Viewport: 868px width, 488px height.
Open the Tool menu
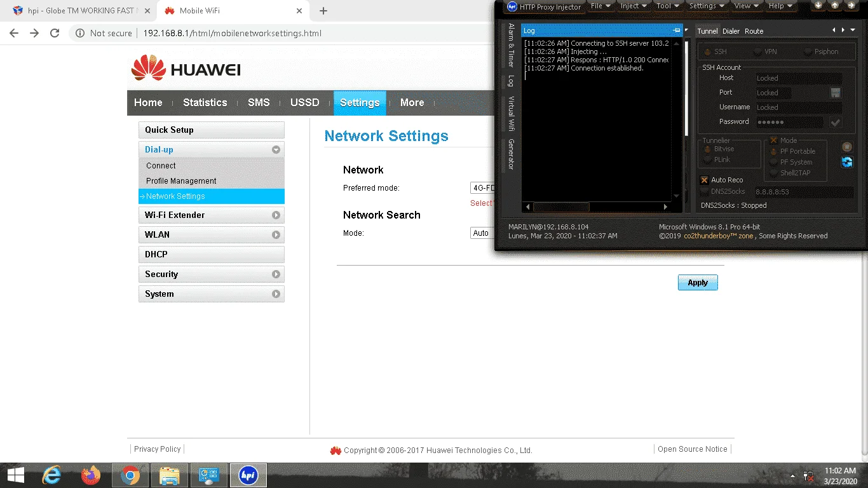point(668,6)
